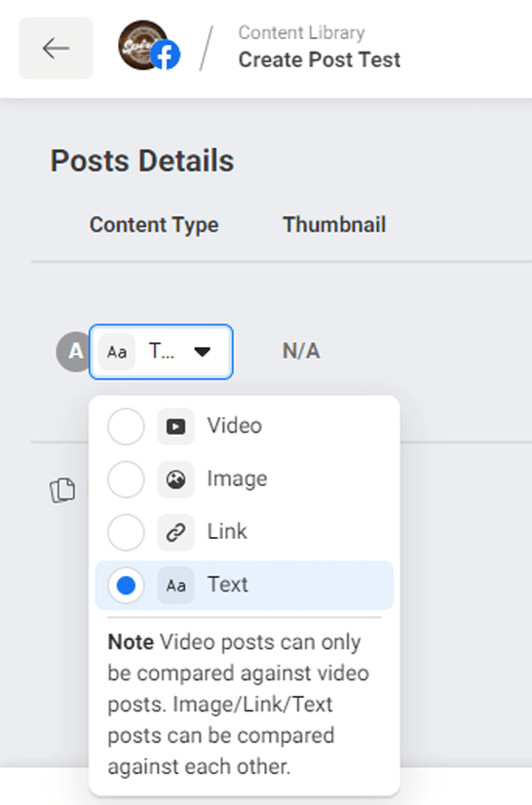Open the content type combo box for post A
Viewport: 532px width, 805px height.
pyautogui.click(x=161, y=352)
